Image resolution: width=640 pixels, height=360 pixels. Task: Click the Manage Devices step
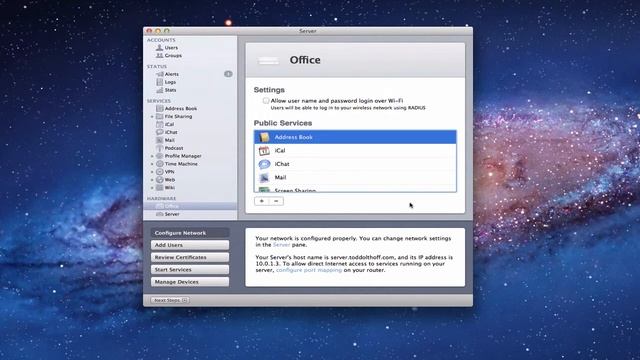point(190,282)
